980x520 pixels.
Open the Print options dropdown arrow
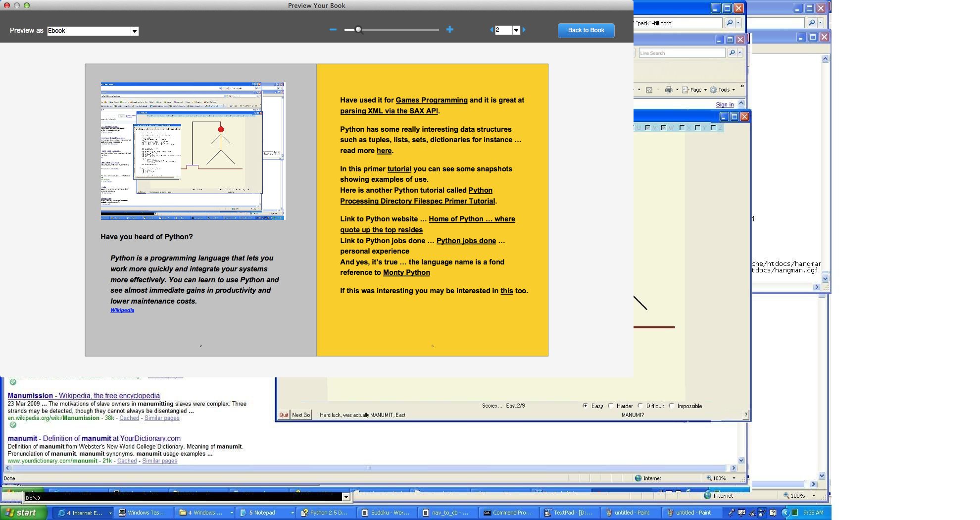(x=677, y=90)
